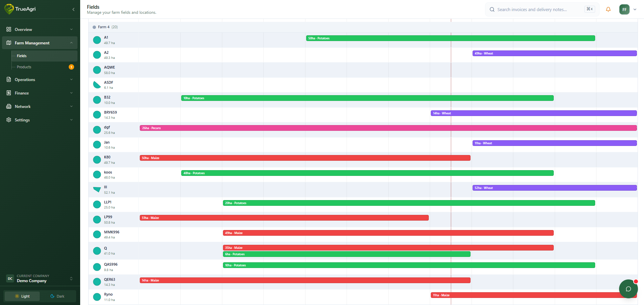
Task: Expand the Finance menu chevron
Action: click(71, 93)
